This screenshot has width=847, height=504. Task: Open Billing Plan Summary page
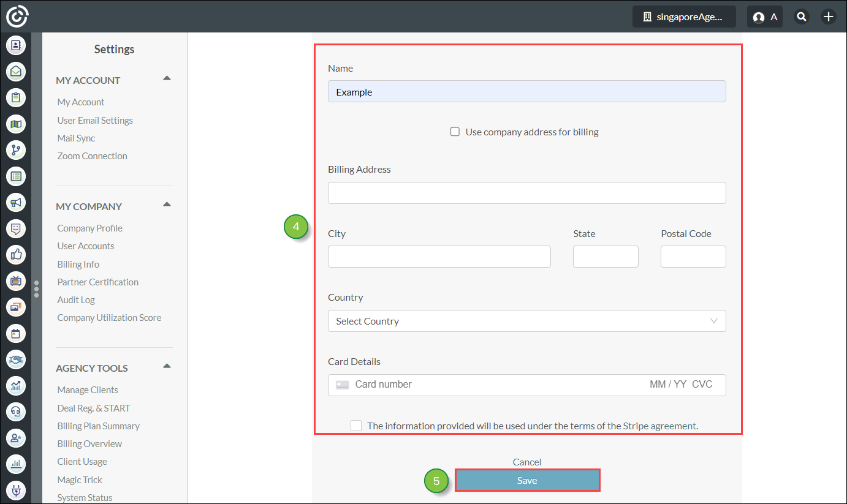coord(99,426)
